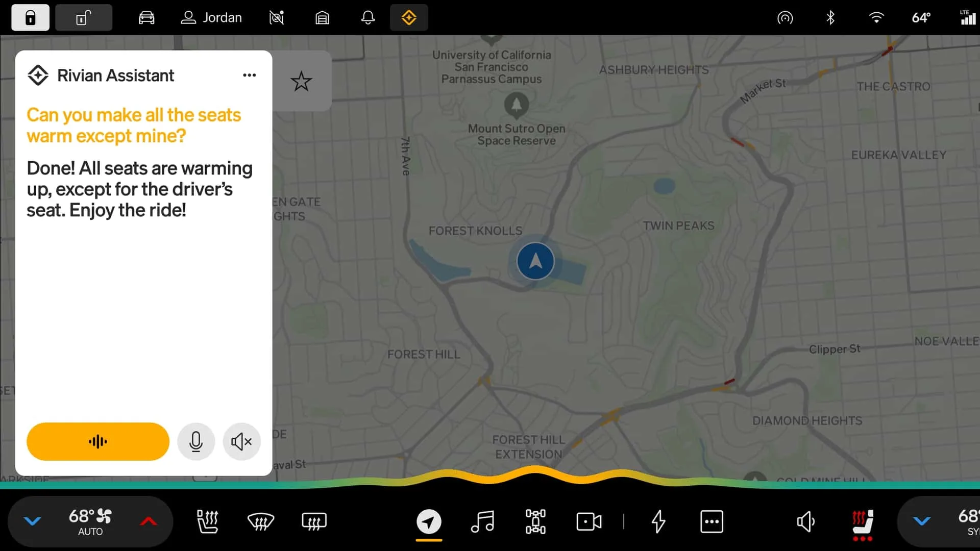This screenshot has height=551, width=980.
Task: Open the more apps menu
Action: point(712,521)
